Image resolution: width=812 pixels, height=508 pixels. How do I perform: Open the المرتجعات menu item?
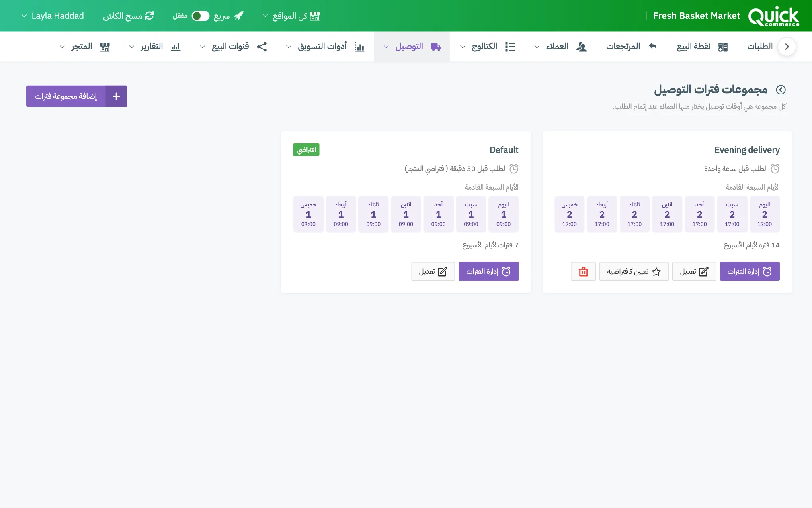pos(631,47)
